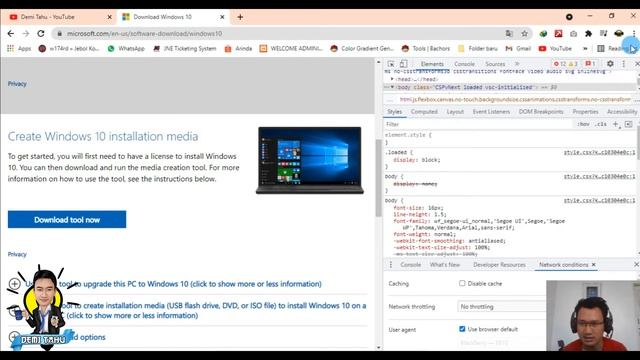Switch drawer to Developer Resources tab

point(499,264)
